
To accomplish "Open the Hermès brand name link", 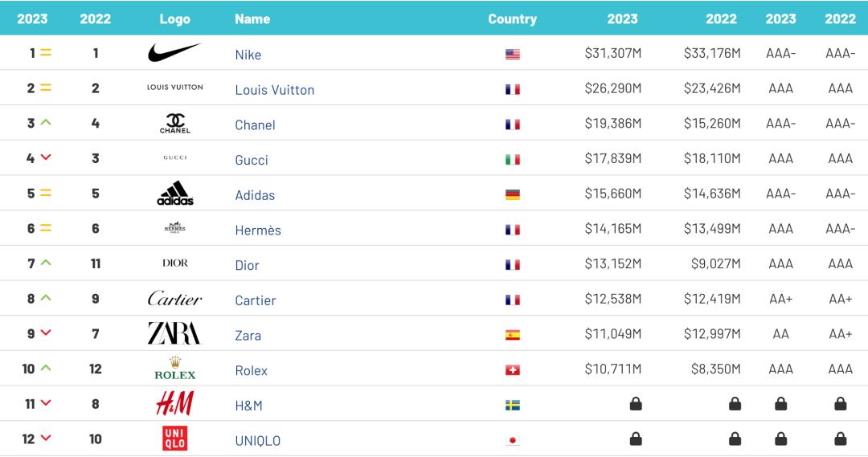I will pos(258,231).
